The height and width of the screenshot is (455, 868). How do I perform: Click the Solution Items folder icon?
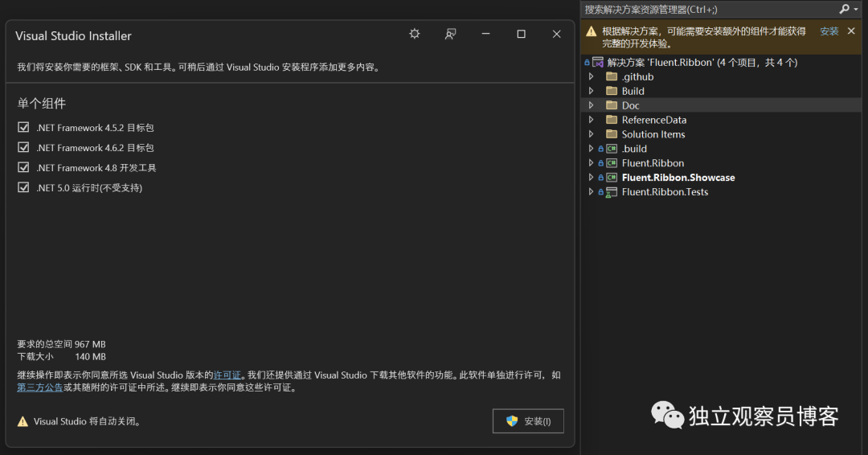[x=612, y=134]
